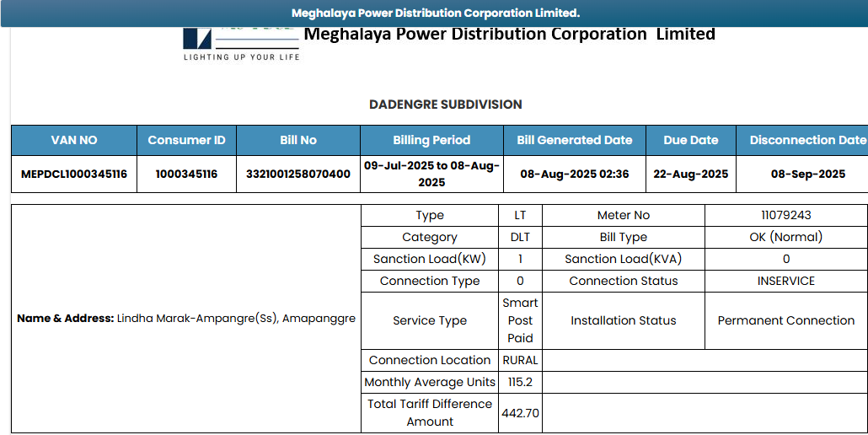Click billing period 09-Jul-2025 to 08-Aug-2025
868x435 pixels.
(431, 174)
